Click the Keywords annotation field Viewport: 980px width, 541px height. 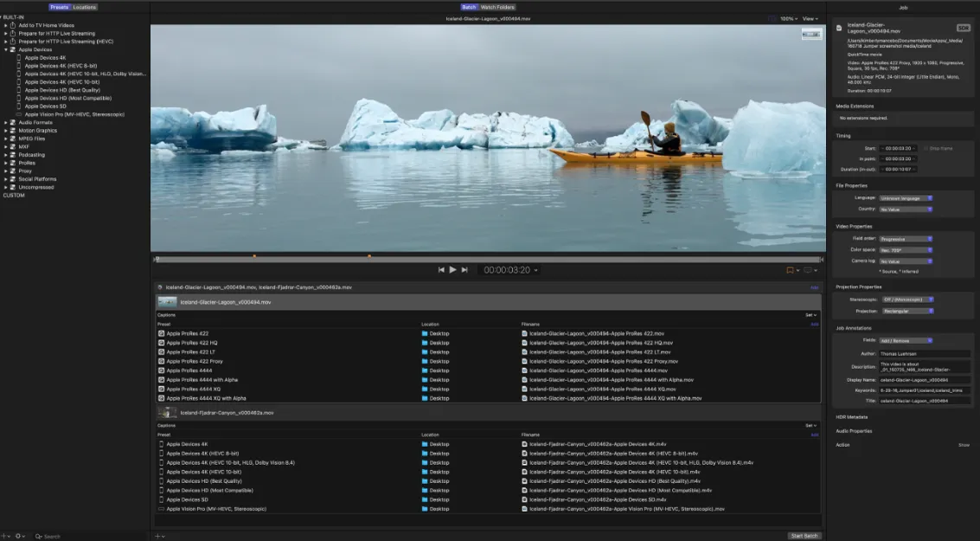point(925,390)
